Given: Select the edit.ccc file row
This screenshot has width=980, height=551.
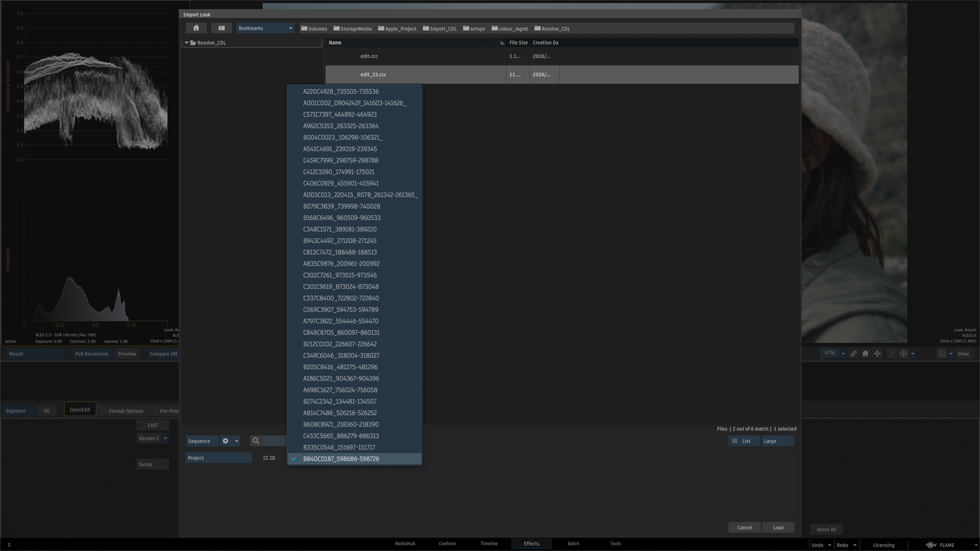Looking at the screenshot, I should tap(415, 56).
